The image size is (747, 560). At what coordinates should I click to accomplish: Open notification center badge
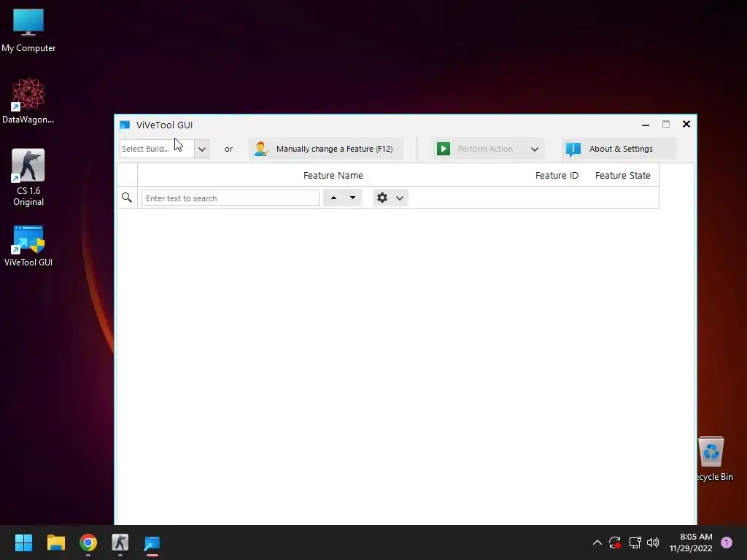coord(727,542)
